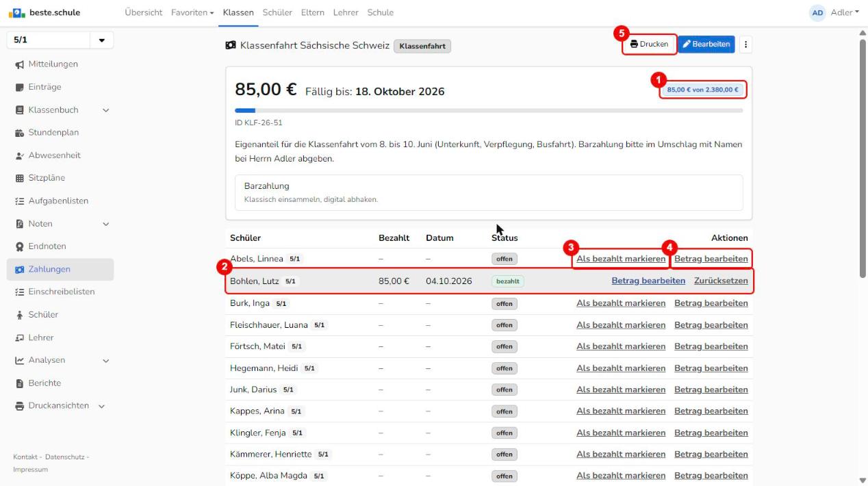
Task: Click the Abwesenheit sidebar icon
Action: point(18,155)
